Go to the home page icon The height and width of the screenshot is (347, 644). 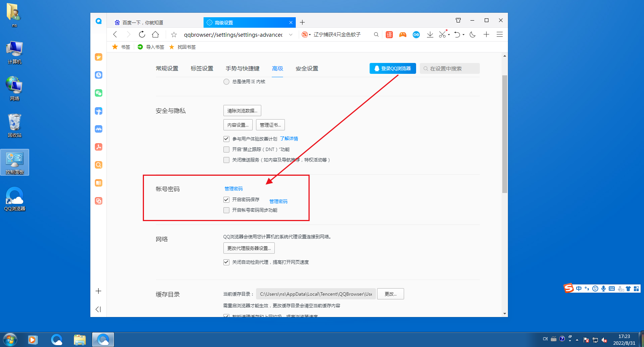[156, 34]
